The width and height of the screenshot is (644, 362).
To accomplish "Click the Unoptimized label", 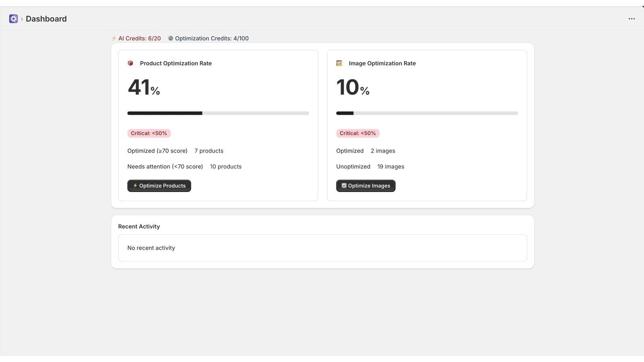I will 353,167.
